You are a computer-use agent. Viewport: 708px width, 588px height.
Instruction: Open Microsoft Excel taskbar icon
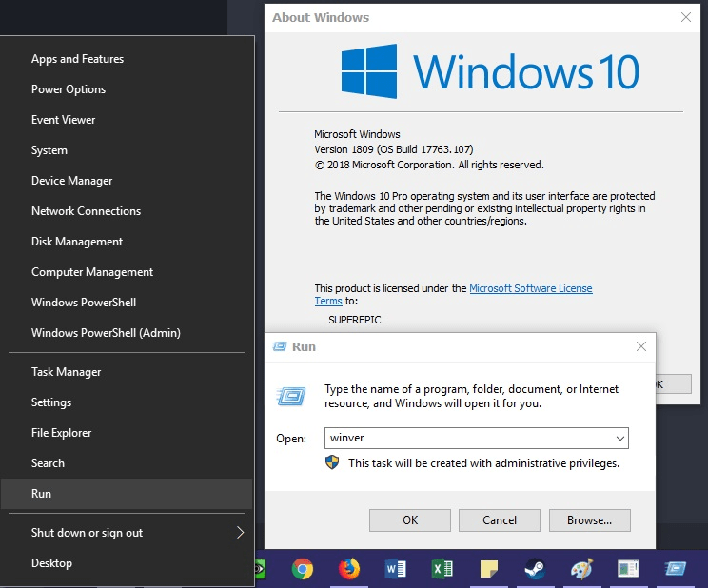pyautogui.click(x=442, y=569)
